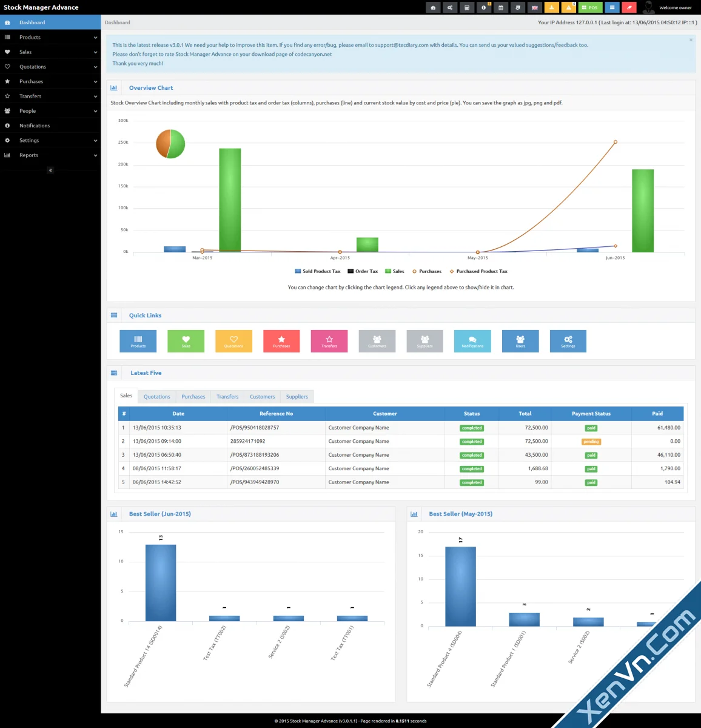Click the warning alerts icon with badge 5

[x=569, y=7]
